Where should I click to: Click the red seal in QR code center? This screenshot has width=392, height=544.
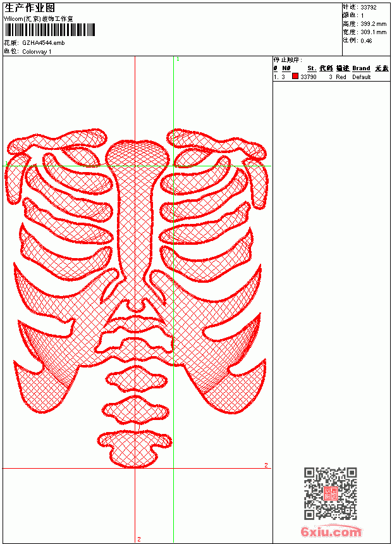330,493
